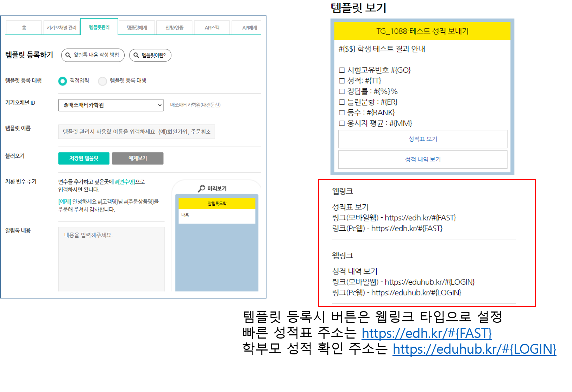Screen dimensions: 572x392
Task: Click the #{$$} 학생 테스트 결과 안내 line
Action: [382, 49]
